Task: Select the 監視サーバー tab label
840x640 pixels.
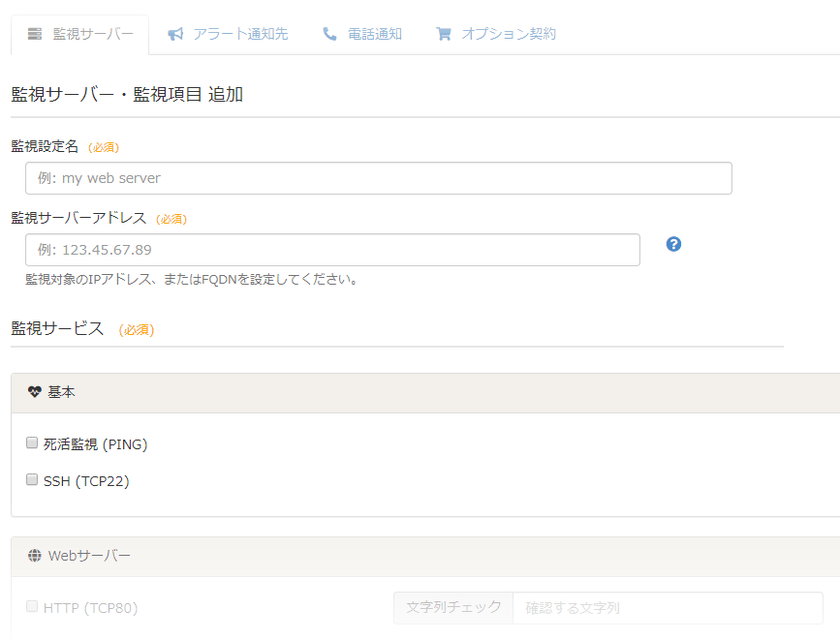Action: tap(93, 34)
